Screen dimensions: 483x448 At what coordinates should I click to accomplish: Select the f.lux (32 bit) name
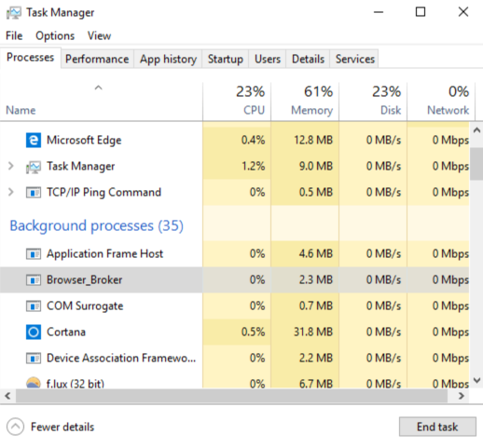pyautogui.click(x=76, y=384)
